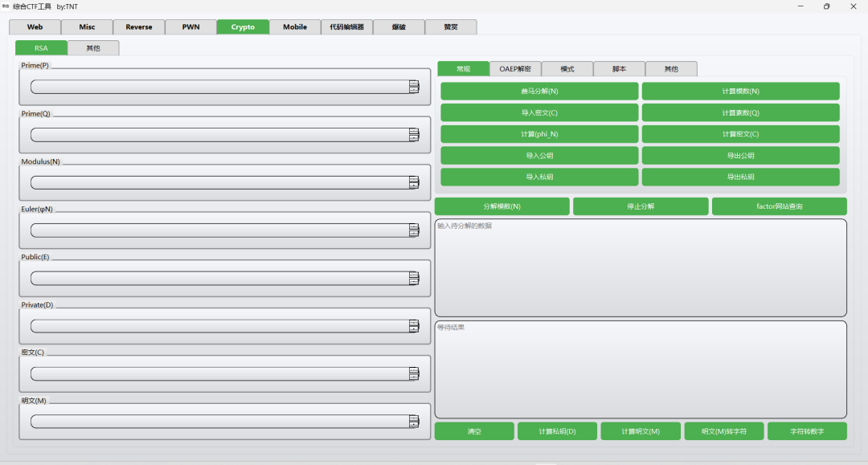
Task: Select the RSA sub-tab
Action: point(41,48)
